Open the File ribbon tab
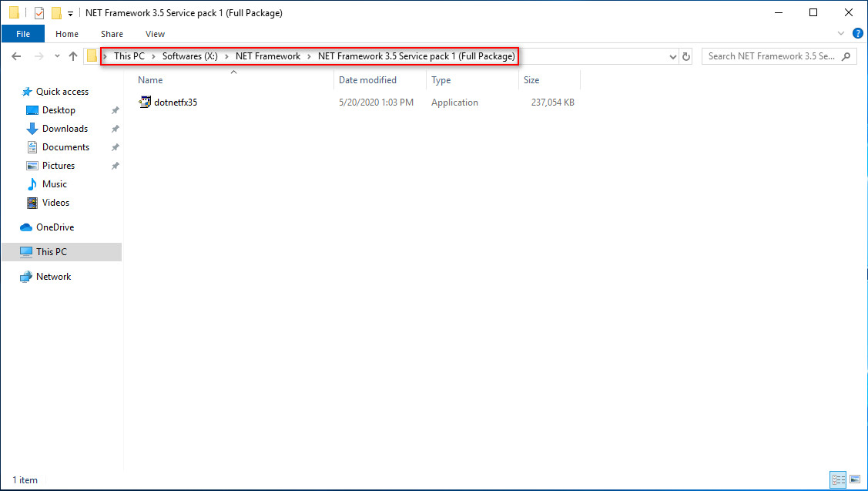Screen dimensions: 868x491 23,34
